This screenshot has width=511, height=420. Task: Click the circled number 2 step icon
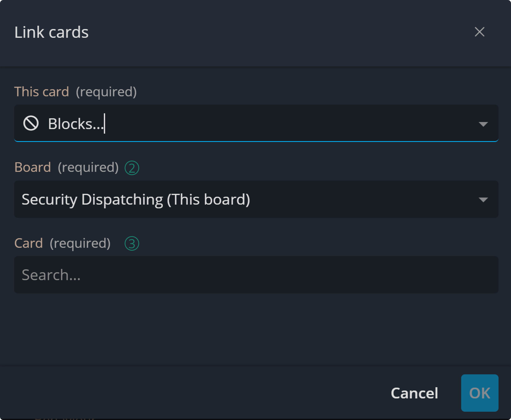coord(132,168)
